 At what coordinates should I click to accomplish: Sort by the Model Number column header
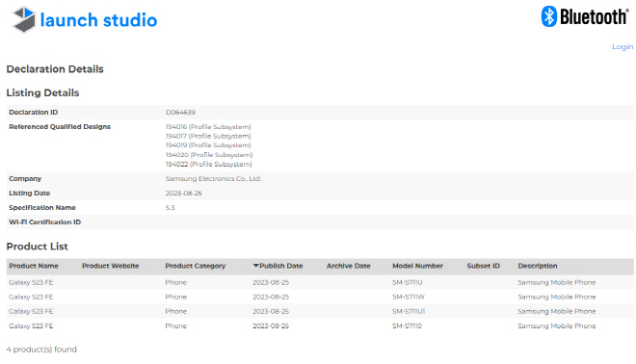(417, 266)
